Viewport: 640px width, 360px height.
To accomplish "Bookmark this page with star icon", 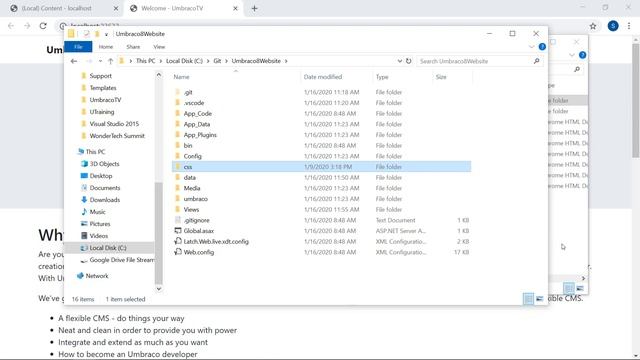I will pos(593,26).
